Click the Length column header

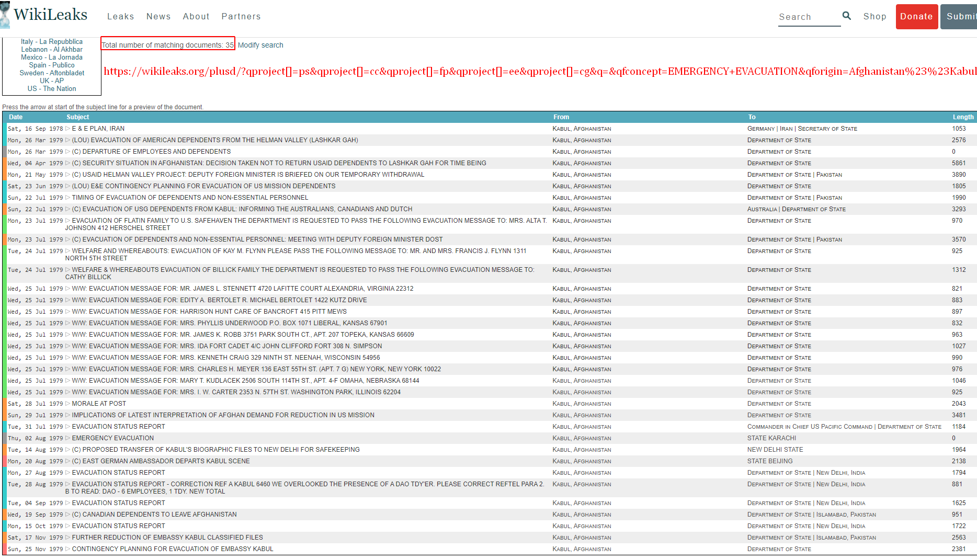963,117
